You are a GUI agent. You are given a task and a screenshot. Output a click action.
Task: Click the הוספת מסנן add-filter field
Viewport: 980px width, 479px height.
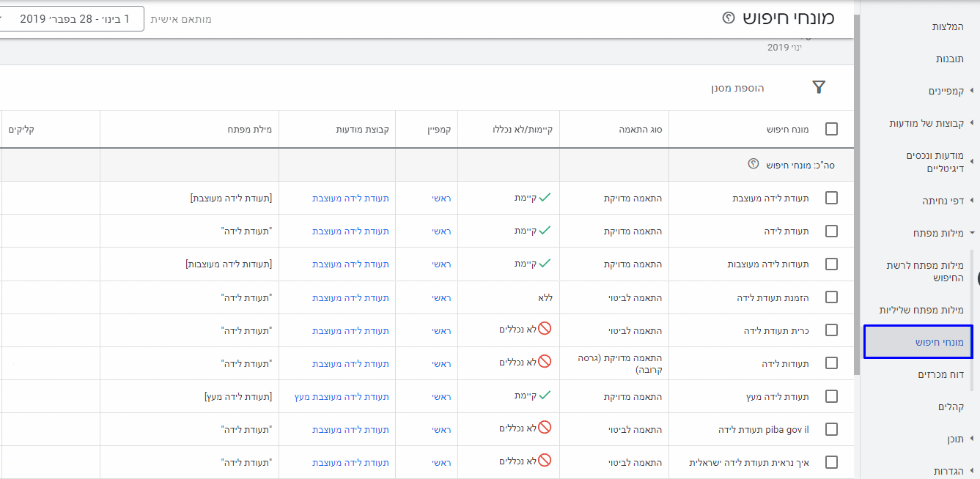pos(737,88)
